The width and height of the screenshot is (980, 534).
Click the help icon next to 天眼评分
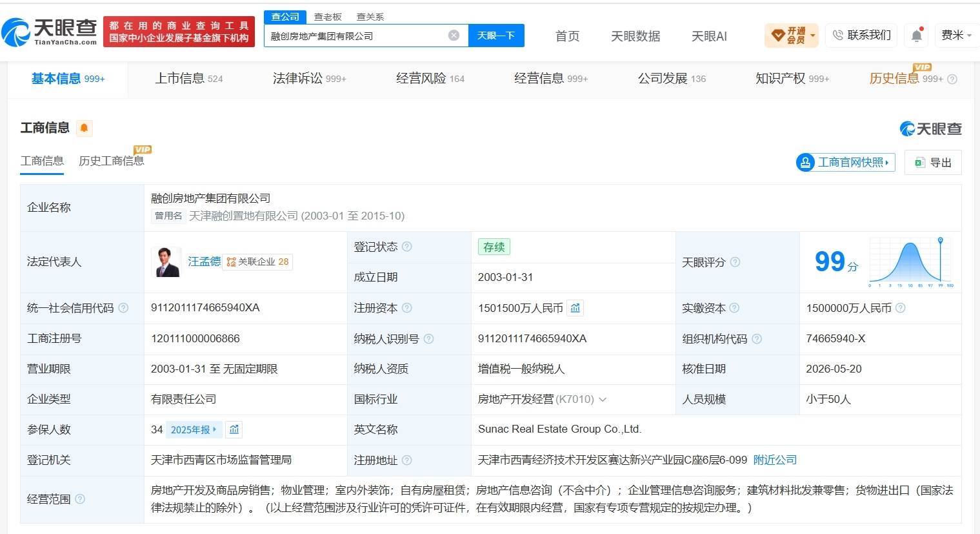(735, 262)
